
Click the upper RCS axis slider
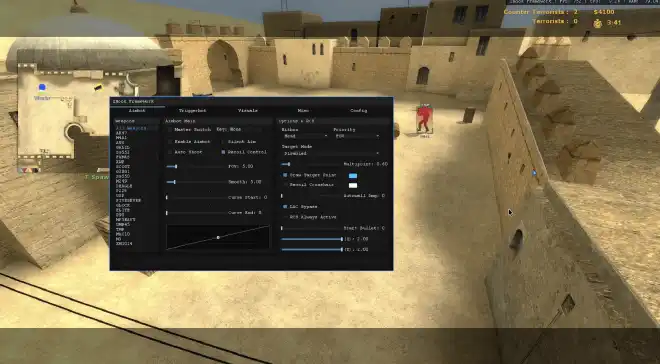(311, 239)
